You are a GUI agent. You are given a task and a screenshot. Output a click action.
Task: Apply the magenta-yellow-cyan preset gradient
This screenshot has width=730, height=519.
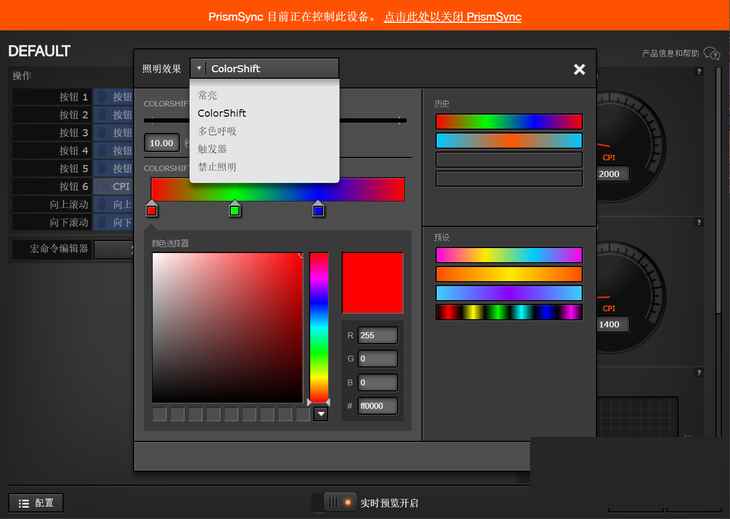coord(509,255)
